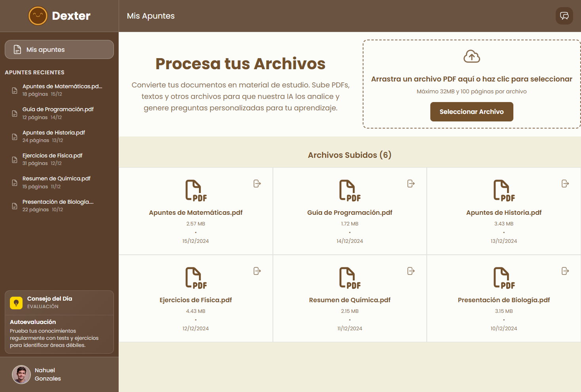Click the lightbulb icon on Consejo del Día
The width and height of the screenshot is (581, 392).
[16, 303]
